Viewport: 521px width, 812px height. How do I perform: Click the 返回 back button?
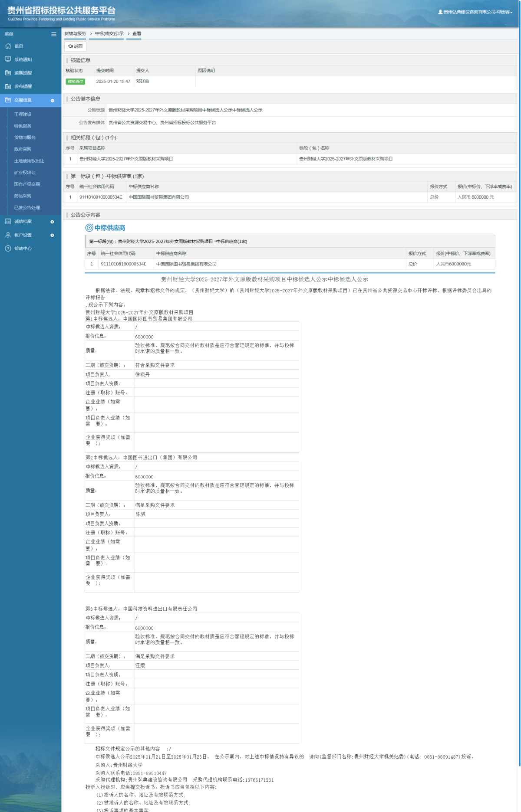point(76,46)
